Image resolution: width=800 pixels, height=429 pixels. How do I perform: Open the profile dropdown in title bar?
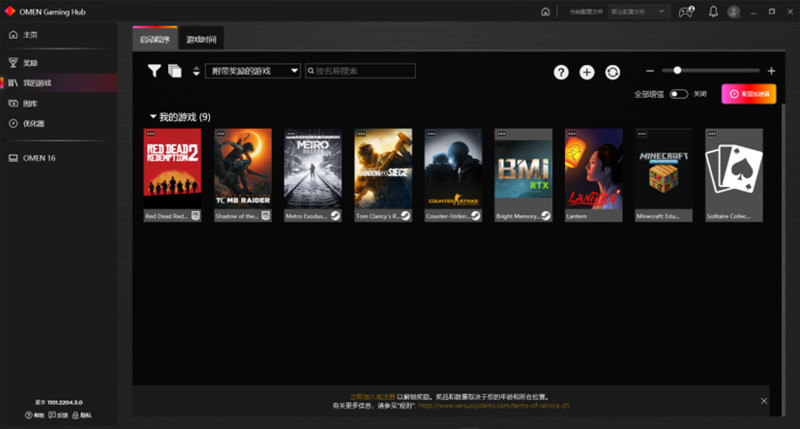(639, 12)
